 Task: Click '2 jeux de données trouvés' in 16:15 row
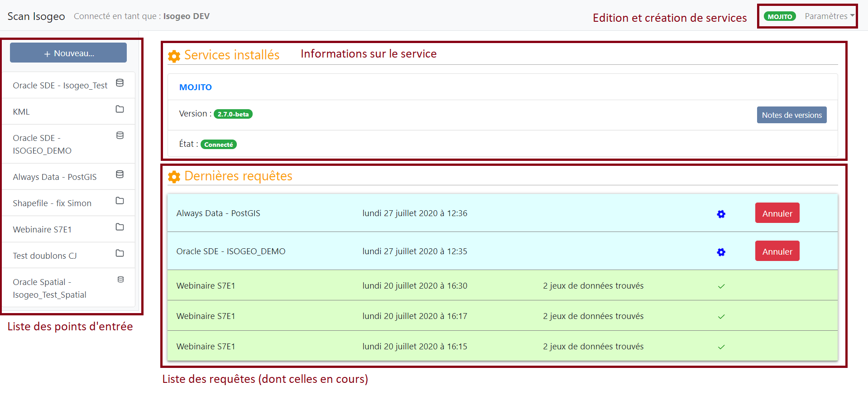pyautogui.click(x=593, y=347)
